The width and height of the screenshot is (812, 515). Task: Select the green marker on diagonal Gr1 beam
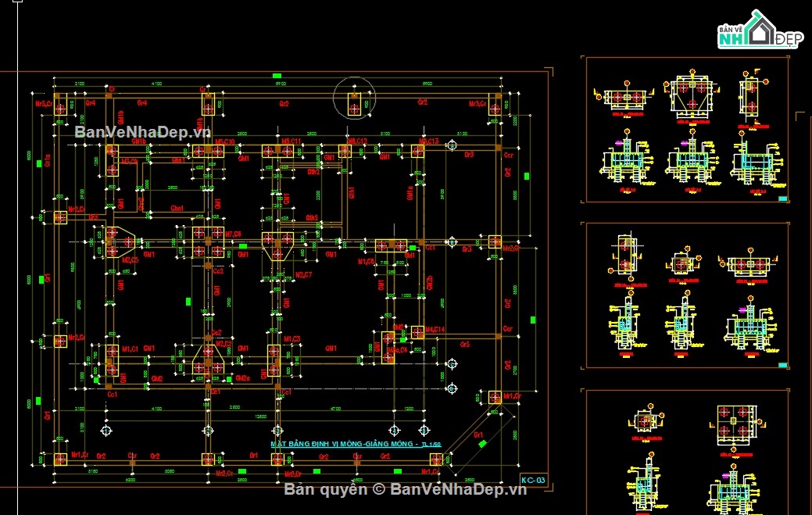[x=484, y=443]
